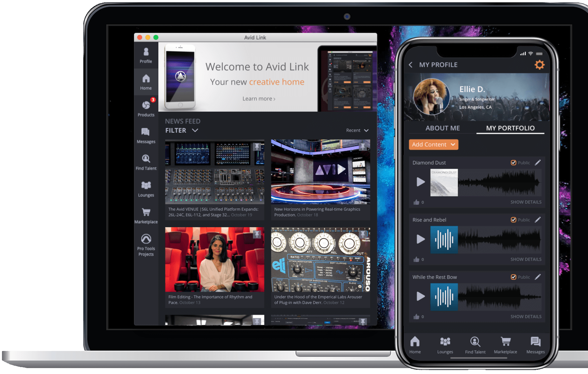This screenshot has height=374, width=588.
Task: Edit the Diamond Dust track
Action: (x=538, y=163)
